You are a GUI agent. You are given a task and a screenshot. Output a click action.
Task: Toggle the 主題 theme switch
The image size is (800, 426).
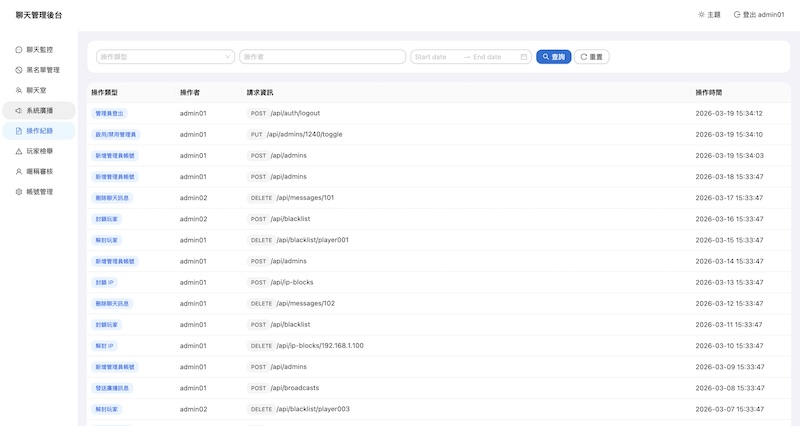tap(708, 15)
